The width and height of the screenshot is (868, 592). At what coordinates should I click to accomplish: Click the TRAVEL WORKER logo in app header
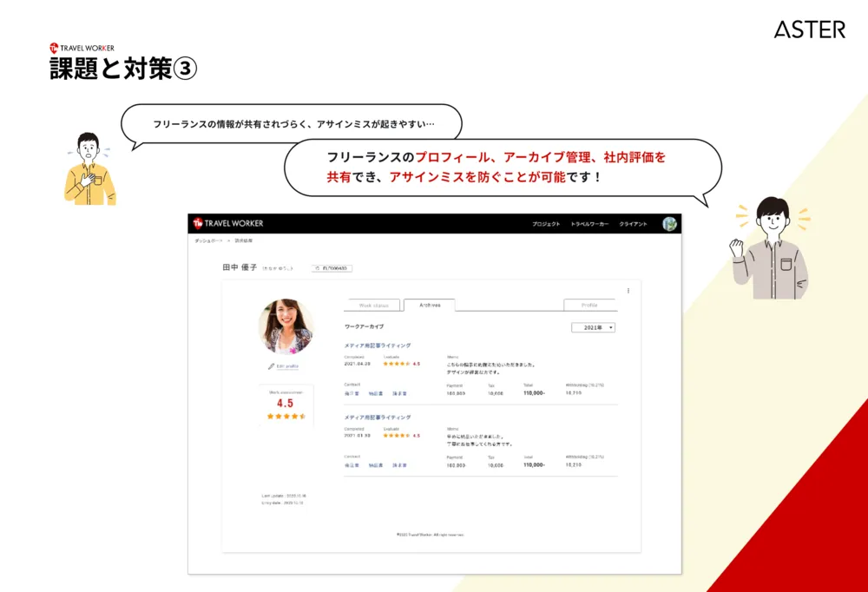coord(229,221)
